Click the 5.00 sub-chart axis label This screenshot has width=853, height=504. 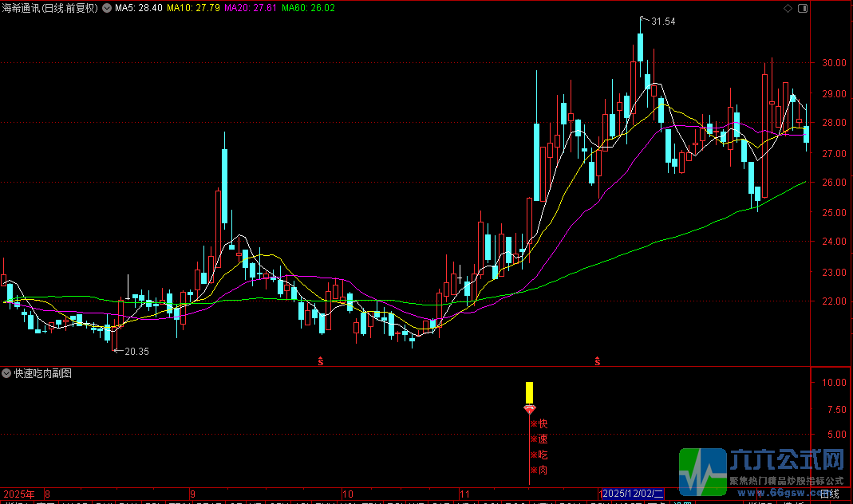(x=837, y=435)
